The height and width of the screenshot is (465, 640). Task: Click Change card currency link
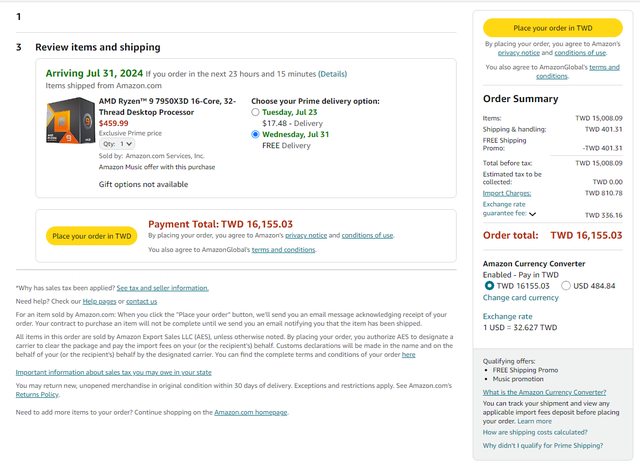(x=520, y=297)
